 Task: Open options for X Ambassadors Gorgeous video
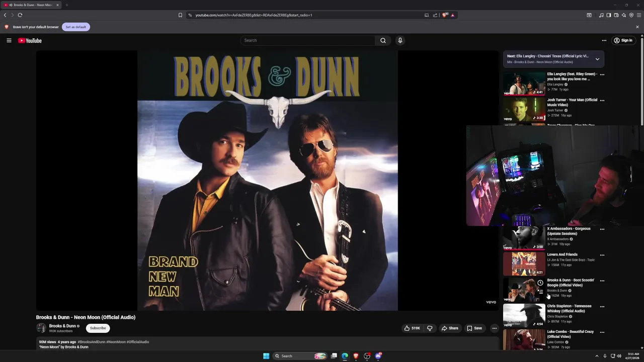pos(602,229)
